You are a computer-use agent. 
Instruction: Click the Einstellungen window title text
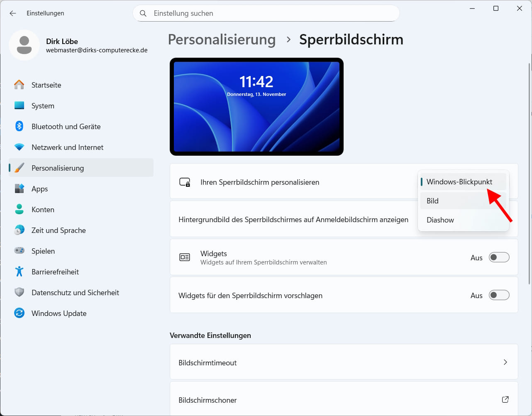coord(45,13)
